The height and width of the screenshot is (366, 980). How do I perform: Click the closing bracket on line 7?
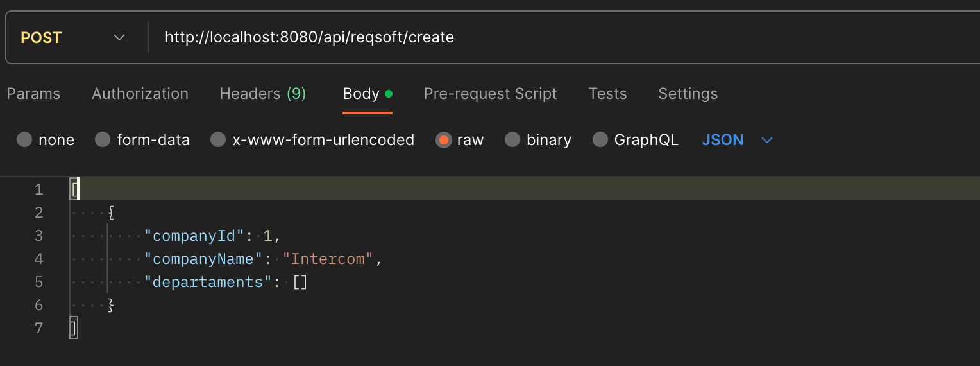click(74, 328)
